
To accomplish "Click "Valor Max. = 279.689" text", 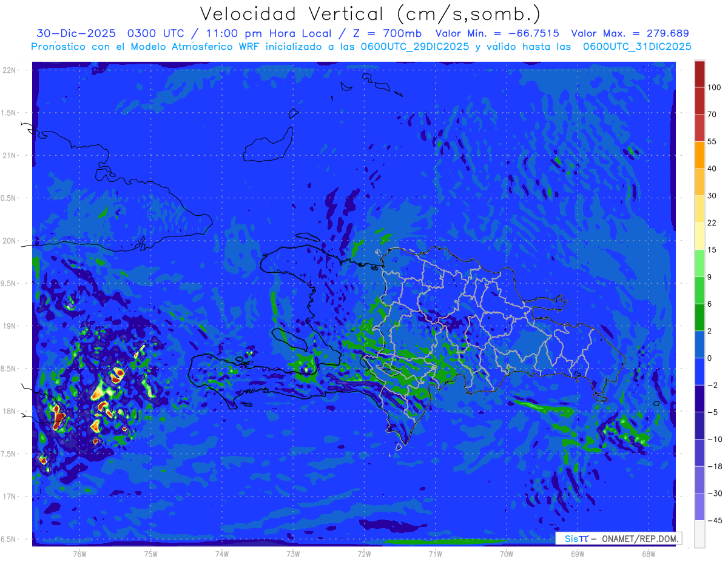I will coord(630,33).
